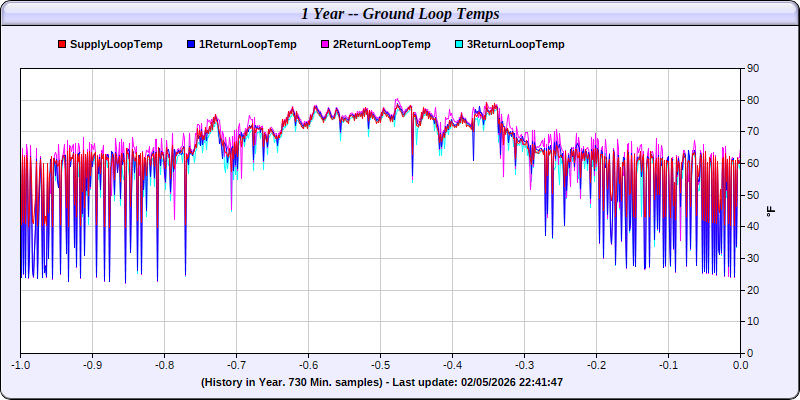The image size is (800, 400).
Task: Click the -0.2 tick label on the time axis
Action: pos(596,366)
